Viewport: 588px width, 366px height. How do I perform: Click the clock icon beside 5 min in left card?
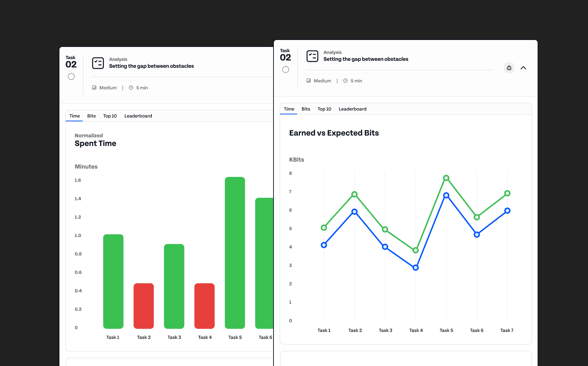click(x=131, y=88)
